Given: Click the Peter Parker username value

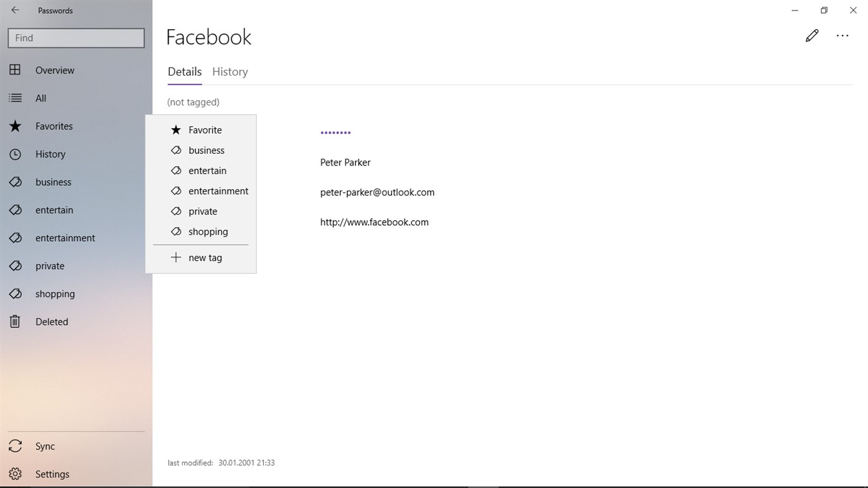Looking at the screenshot, I should (x=345, y=162).
